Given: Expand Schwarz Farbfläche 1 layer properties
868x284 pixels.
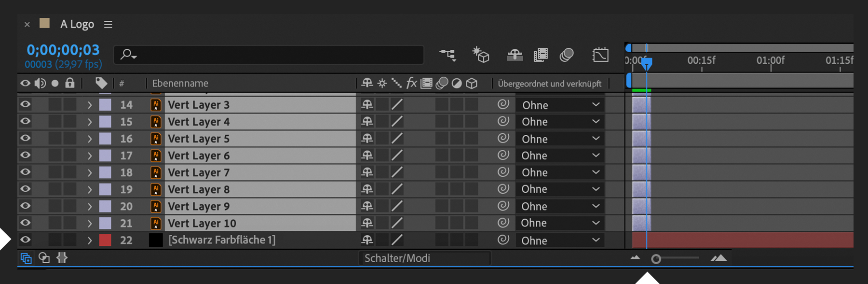Looking at the screenshot, I should [90, 240].
